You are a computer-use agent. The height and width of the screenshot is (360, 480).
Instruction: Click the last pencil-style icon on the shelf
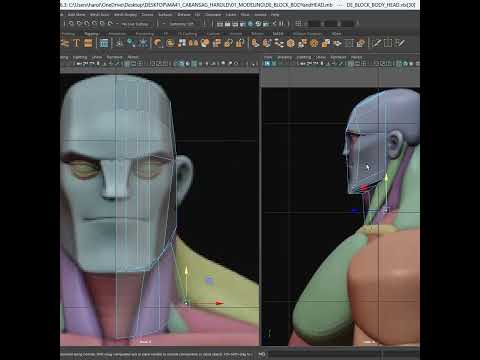[x=400, y=43]
